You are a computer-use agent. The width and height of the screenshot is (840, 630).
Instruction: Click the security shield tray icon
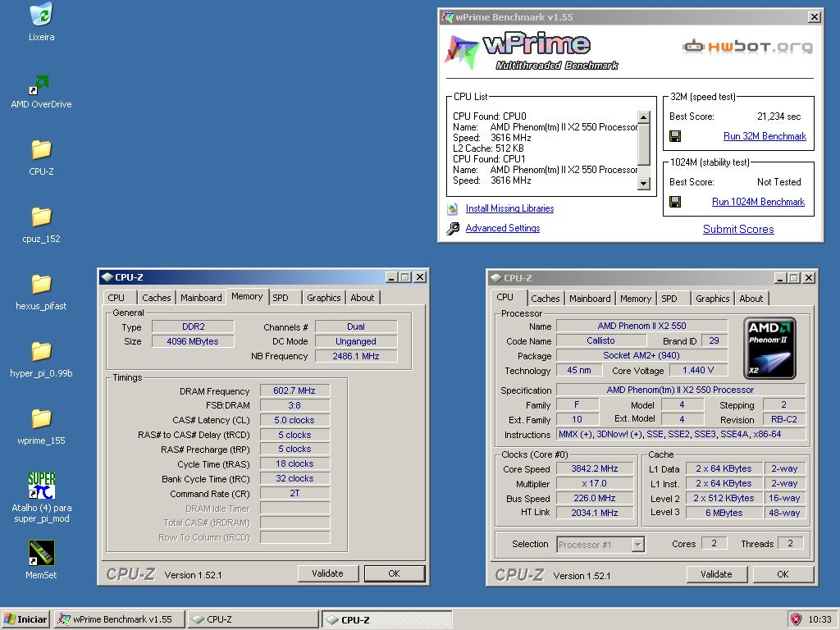pyautogui.click(x=796, y=619)
